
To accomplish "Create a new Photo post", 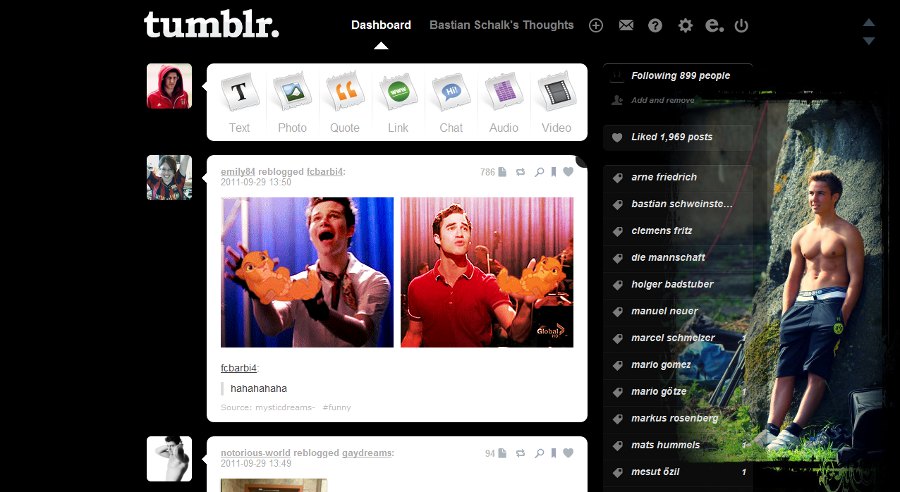I will [292, 103].
